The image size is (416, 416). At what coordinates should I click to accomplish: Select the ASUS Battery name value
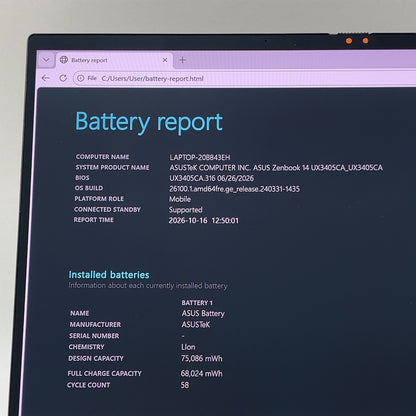203,314
